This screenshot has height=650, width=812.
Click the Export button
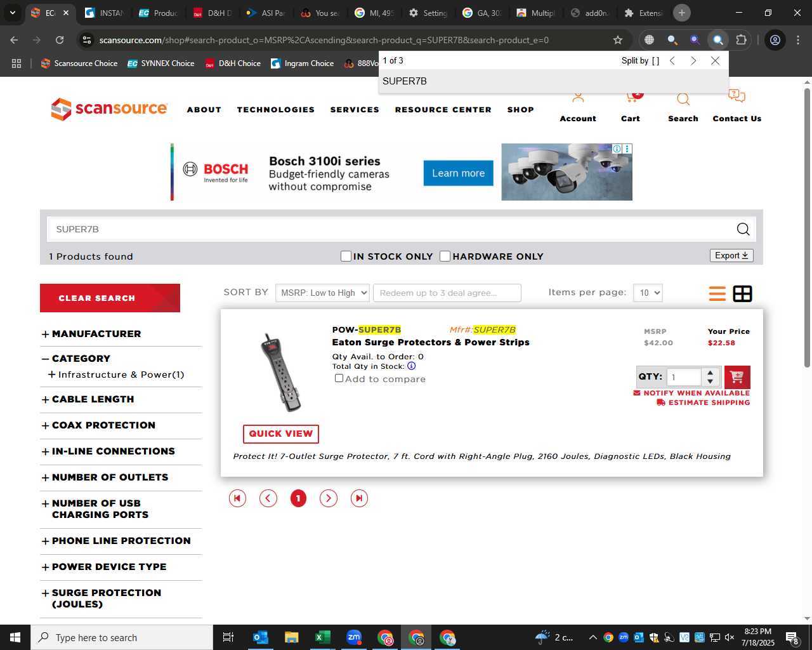point(731,255)
